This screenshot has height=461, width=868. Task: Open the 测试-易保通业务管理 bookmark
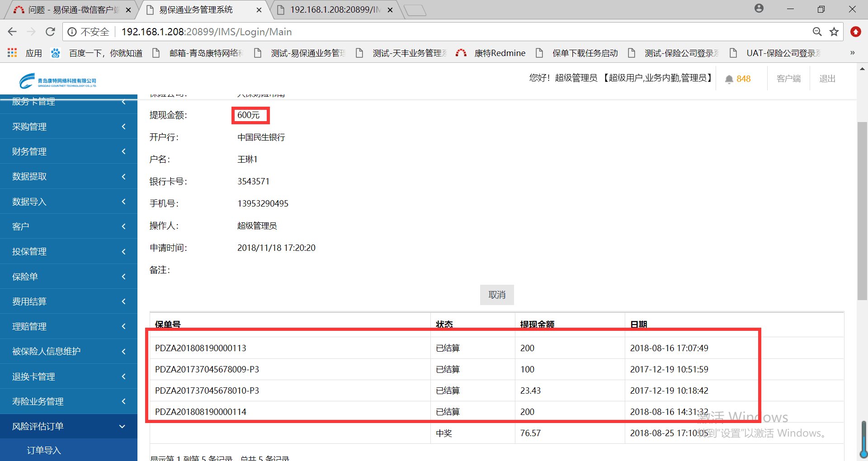tap(300, 53)
